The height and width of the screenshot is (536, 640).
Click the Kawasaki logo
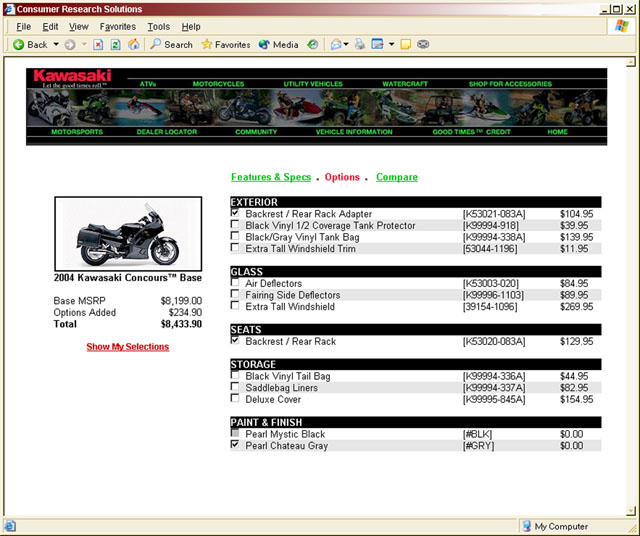tap(72, 78)
